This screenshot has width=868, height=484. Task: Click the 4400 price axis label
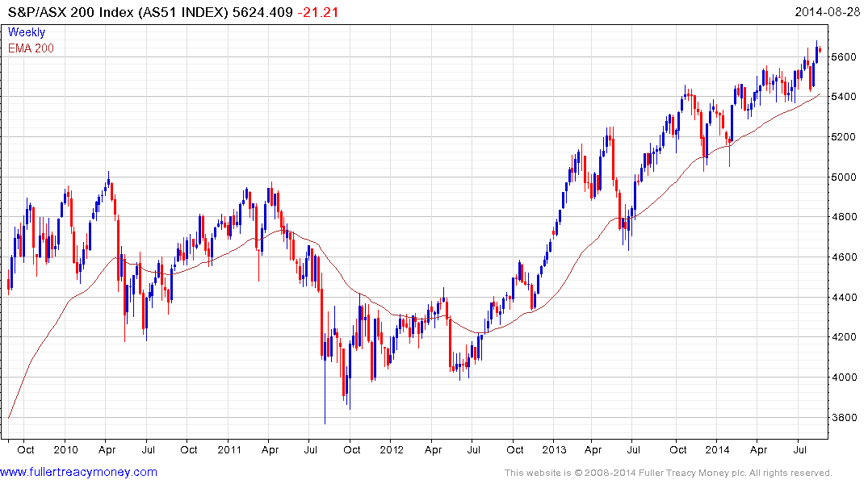click(x=844, y=297)
